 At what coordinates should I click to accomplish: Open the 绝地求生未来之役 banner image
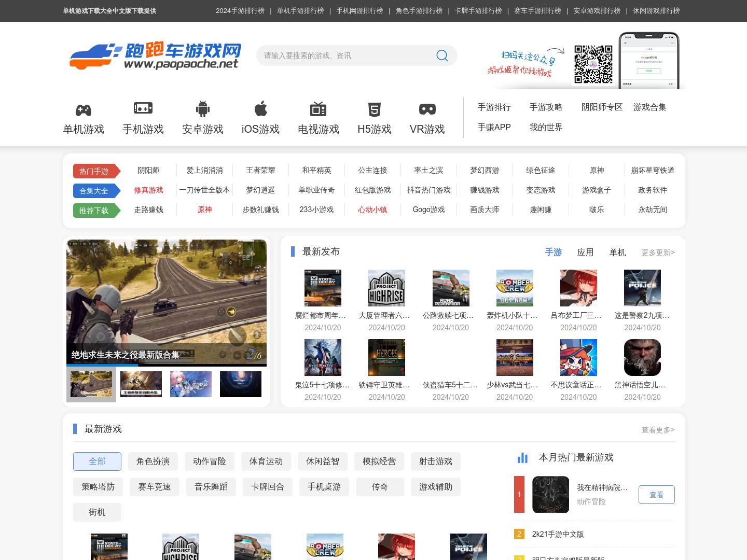pyautogui.click(x=167, y=303)
